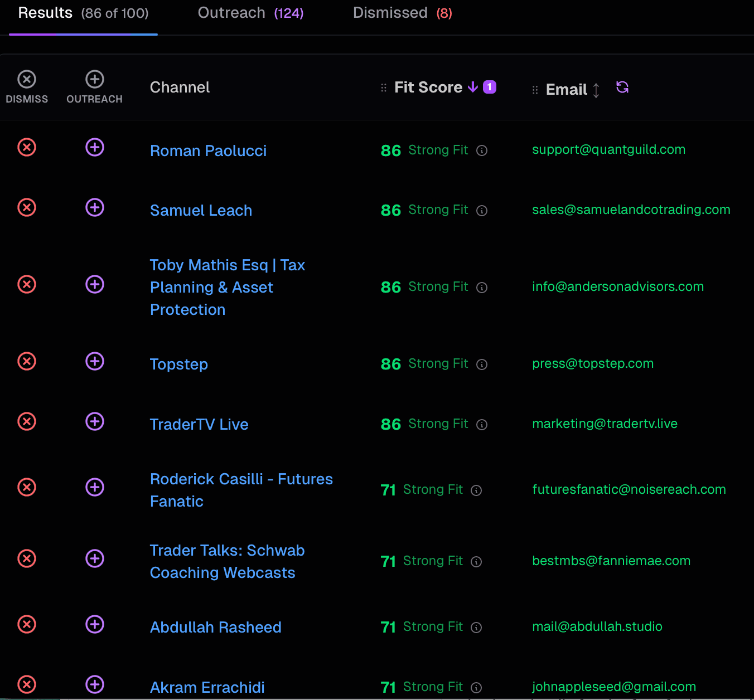
Task: Click email sales@samuelandcotrading.com
Action: [631, 210]
